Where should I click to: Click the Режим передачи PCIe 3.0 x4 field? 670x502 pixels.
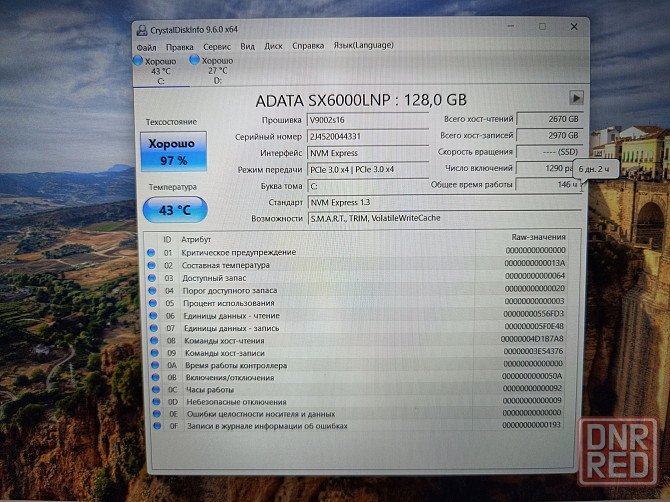point(367,169)
